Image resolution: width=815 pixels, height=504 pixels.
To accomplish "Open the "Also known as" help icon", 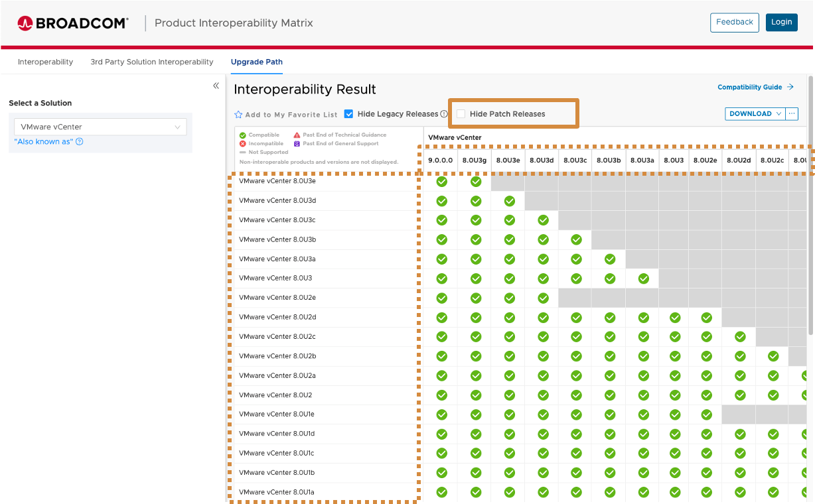I will click(79, 141).
